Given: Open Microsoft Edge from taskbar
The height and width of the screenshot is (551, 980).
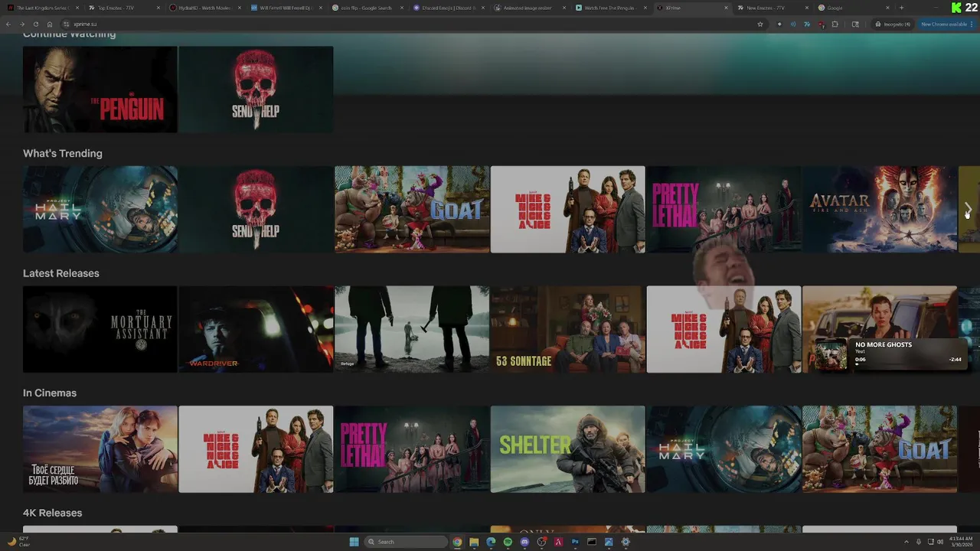Looking at the screenshot, I should (x=491, y=542).
